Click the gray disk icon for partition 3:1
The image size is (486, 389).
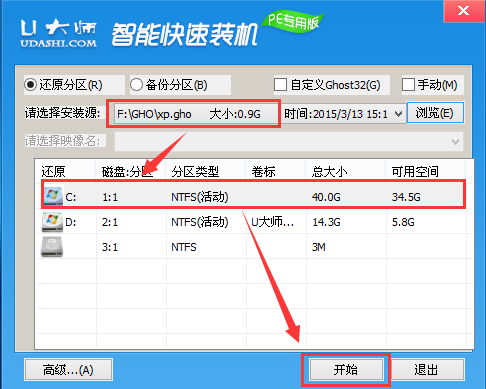tap(52, 247)
